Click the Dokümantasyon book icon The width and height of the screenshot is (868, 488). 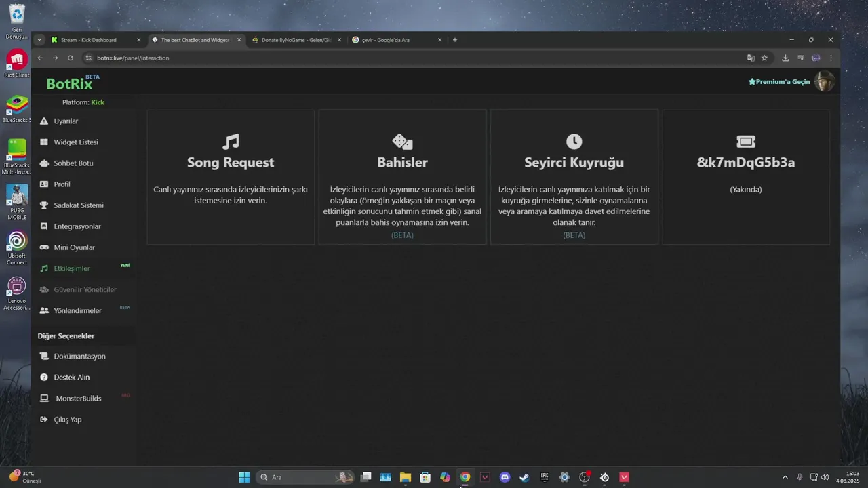[x=44, y=356]
